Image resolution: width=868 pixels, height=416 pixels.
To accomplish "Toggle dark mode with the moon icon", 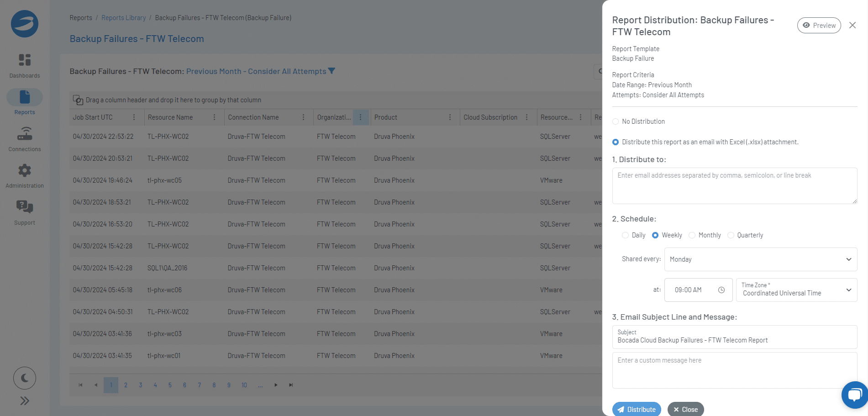I will 25,378.
